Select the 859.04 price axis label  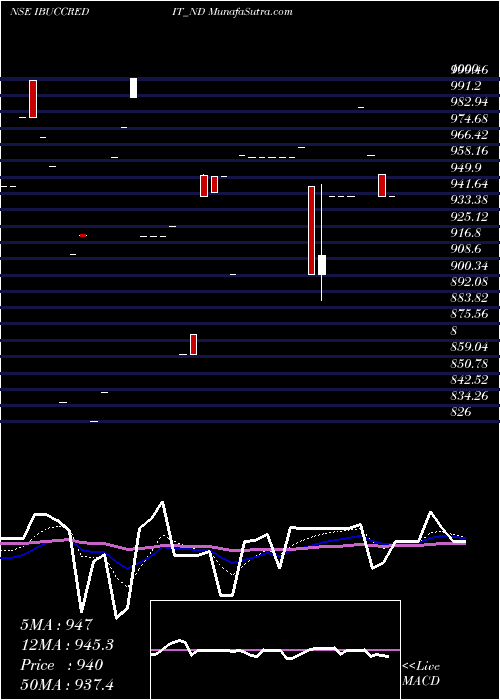[469, 347]
